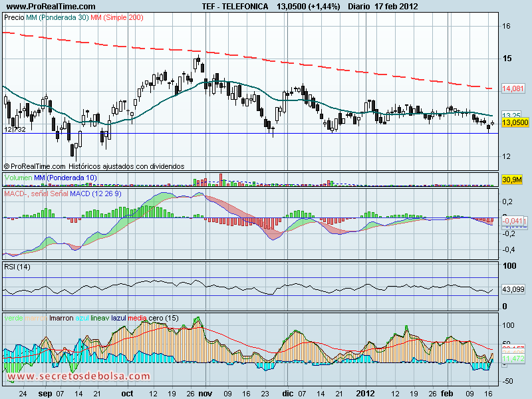Click the 2012 date axis label

[365, 394]
